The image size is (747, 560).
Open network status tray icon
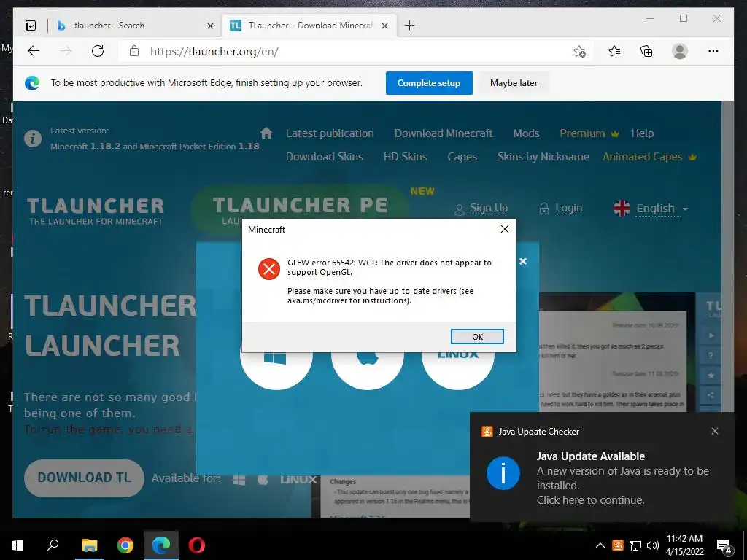(635, 545)
